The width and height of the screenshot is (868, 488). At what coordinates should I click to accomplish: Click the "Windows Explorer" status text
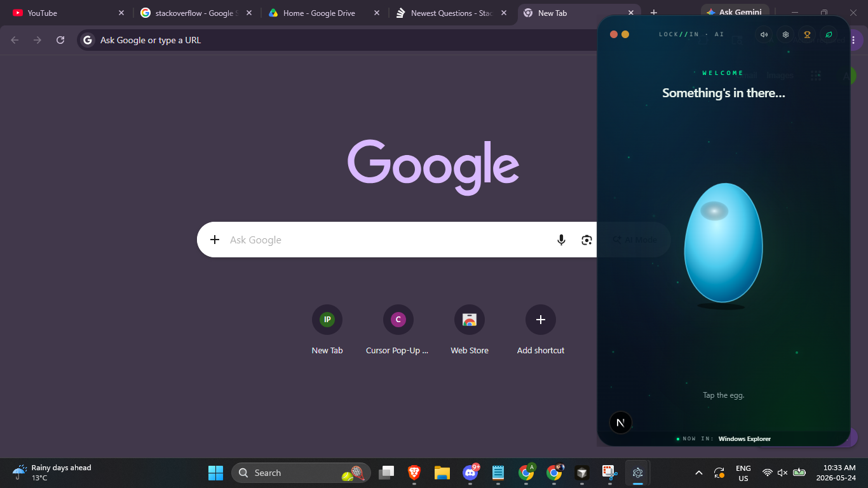(745, 438)
